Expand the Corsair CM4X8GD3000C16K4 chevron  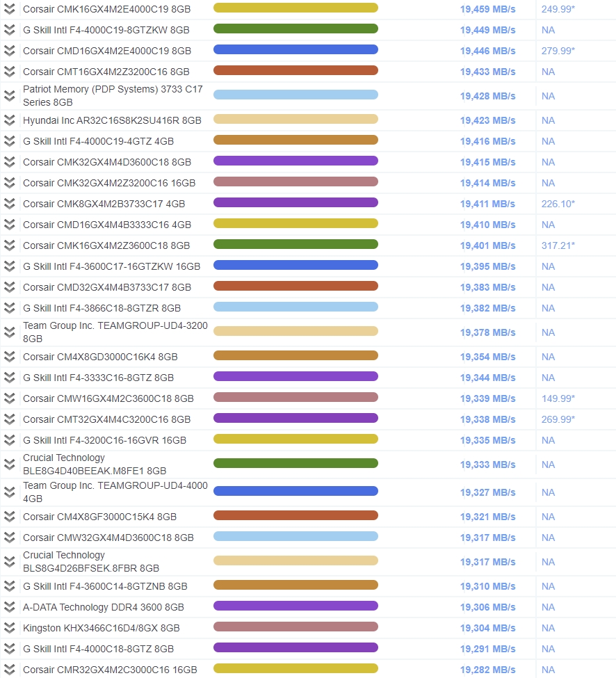(x=10, y=357)
